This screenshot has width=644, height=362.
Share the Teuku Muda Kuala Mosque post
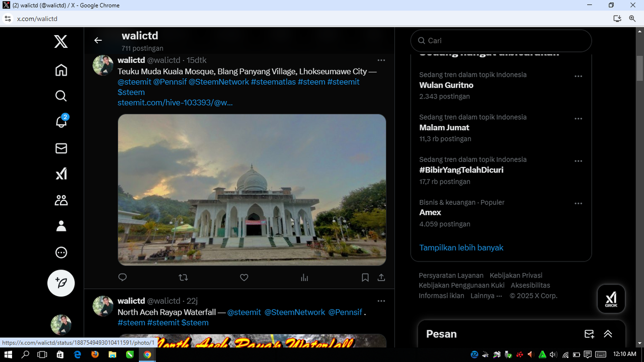click(x=381, y=278)
